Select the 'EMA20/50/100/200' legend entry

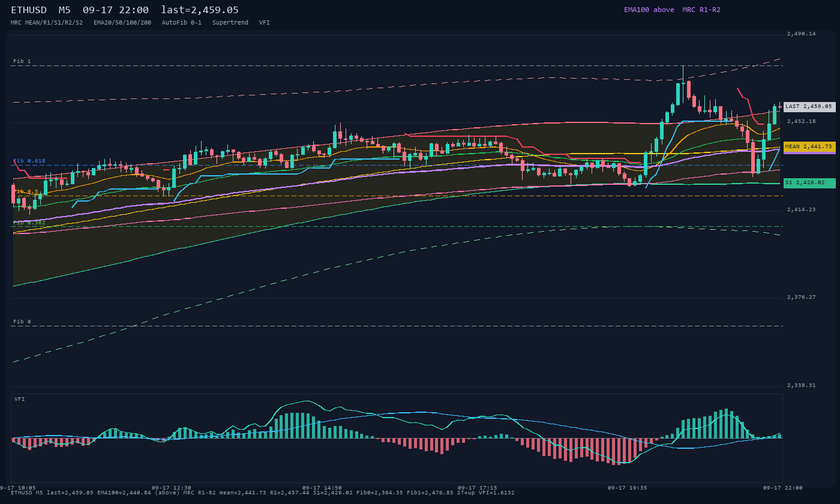122,22
